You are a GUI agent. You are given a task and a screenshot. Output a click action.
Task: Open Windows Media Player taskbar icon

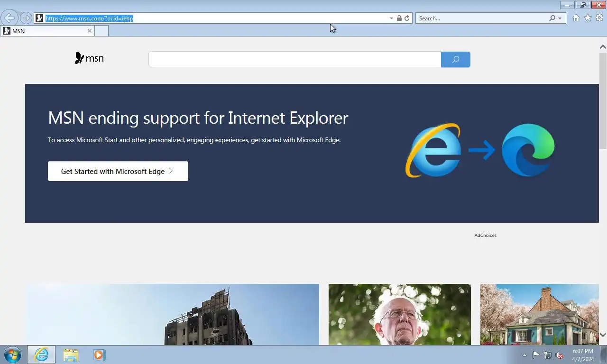point(99,355)
